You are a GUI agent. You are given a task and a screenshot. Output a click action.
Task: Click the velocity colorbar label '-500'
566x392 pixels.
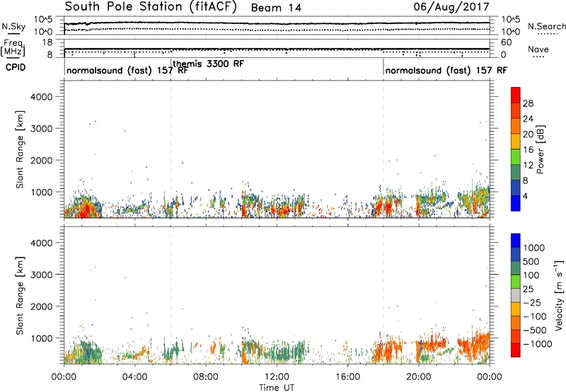click(x=534, y=330)
